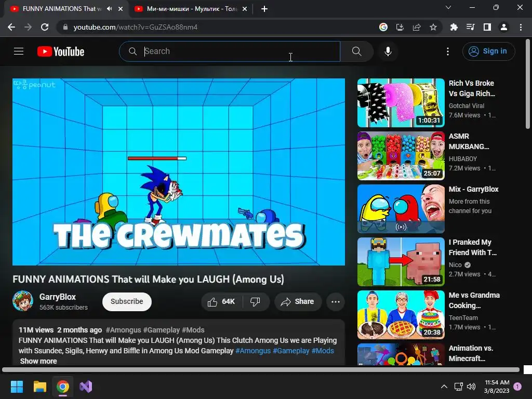Bookmark this page with star icon
Viewport: 532px width, 399px height.
[433, 27]
